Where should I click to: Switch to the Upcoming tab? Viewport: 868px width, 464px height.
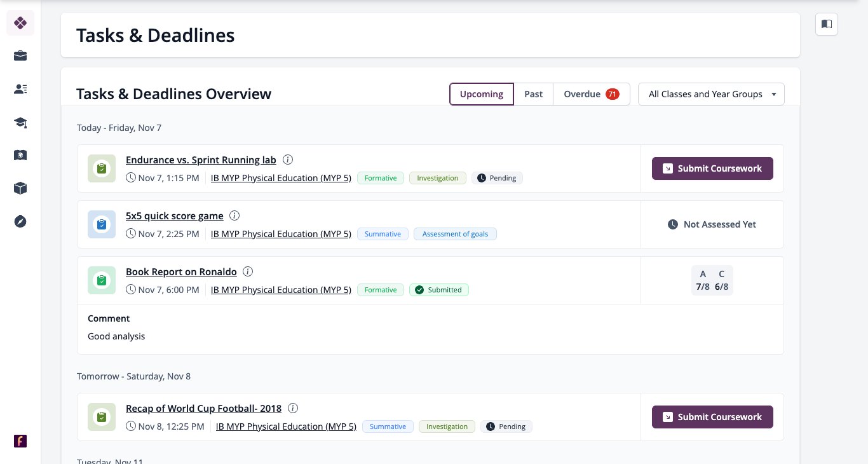pos(482,94)
